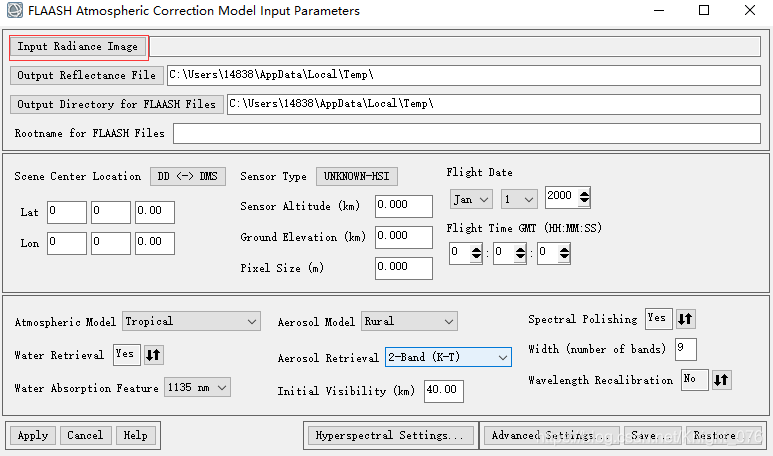Viewport: 773px width, 456px height.
Task: Expand the Aerosol Model Rural dropdown
Action: pos(409,321)
